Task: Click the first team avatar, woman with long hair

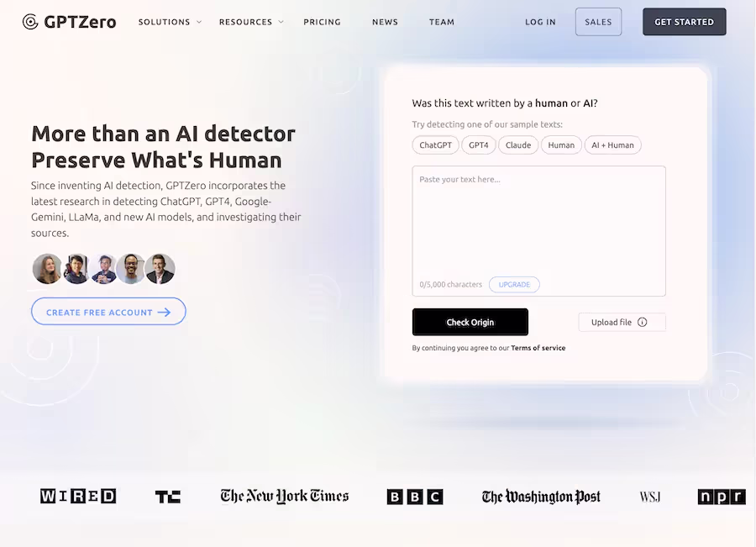Action: coord(47,269)
